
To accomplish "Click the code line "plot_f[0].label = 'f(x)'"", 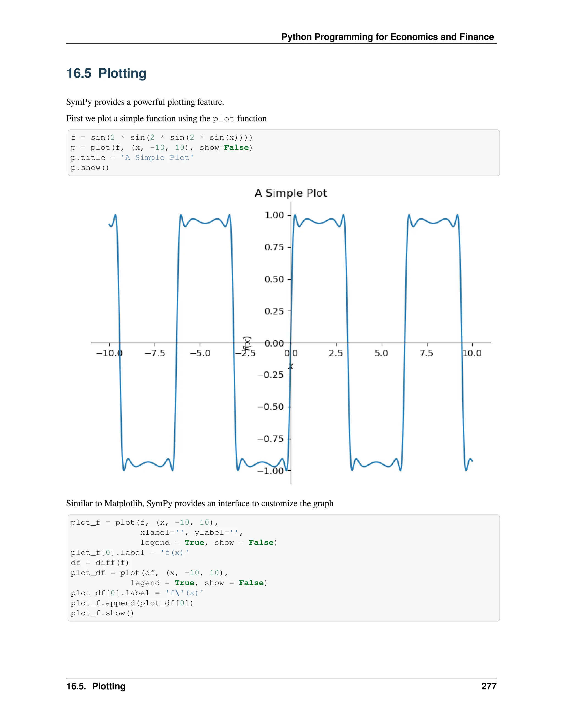I will point(130,552).
